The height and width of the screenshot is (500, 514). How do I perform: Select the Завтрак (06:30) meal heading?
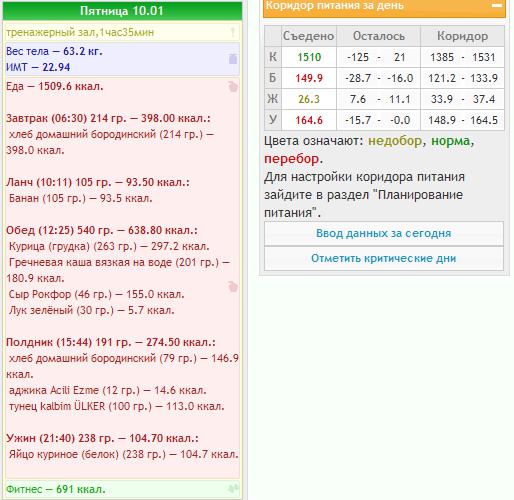coord(108,118)
